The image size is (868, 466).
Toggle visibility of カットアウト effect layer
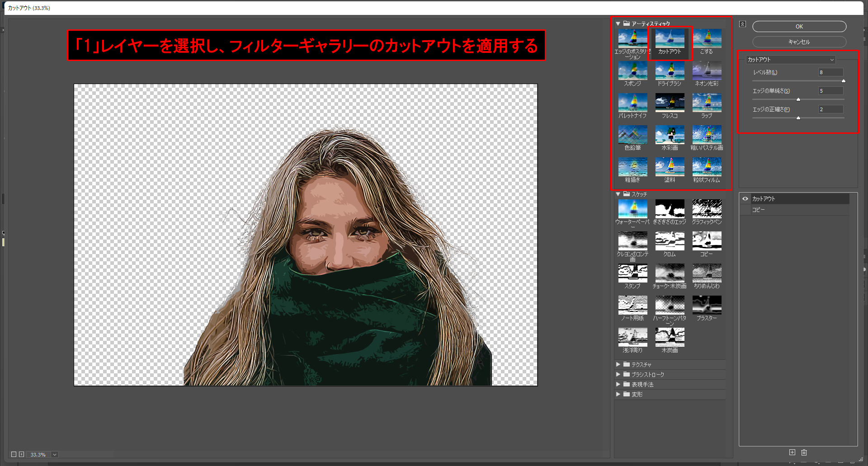[x=745, y=199]
